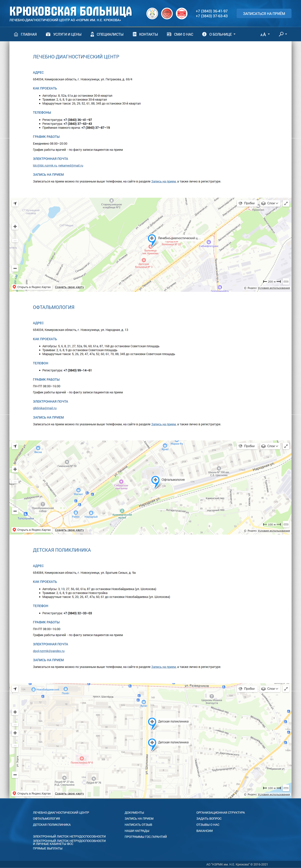
Task: Click 'Открыть в Яндекс.Картах' on the Офтальмология map
Action: click(32, 530)
